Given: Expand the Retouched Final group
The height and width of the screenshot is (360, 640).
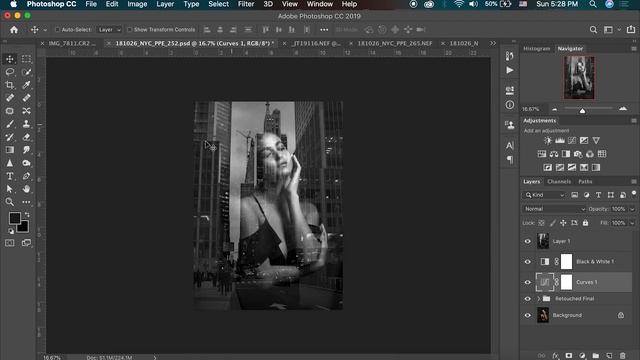Looking at the screenshot, I should coord(538,299).
